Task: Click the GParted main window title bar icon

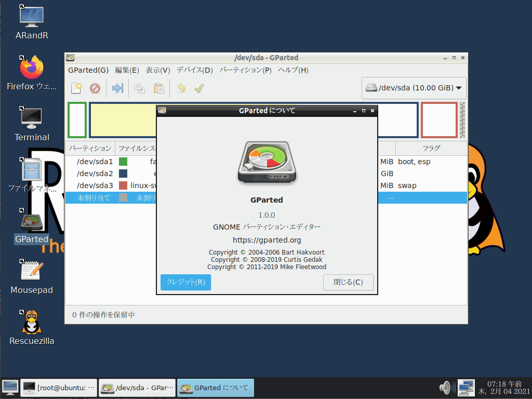Action: tap(70, 58)
